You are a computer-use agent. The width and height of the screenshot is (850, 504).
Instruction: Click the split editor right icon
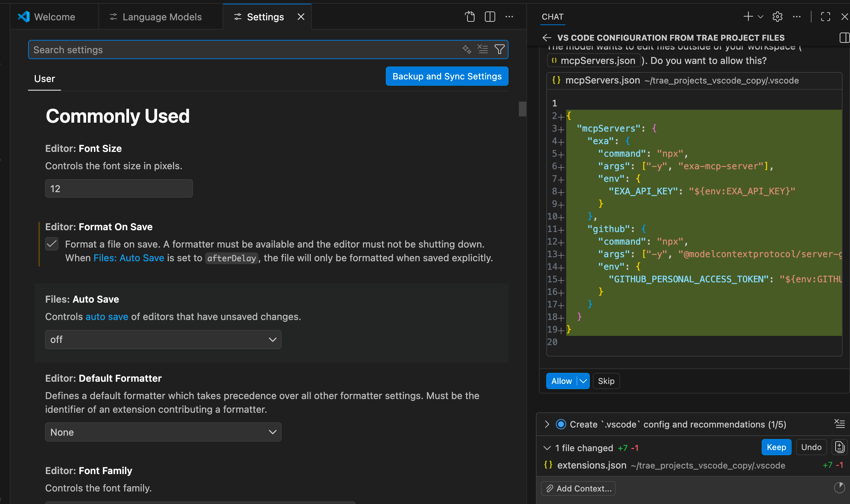pyautogui.click(x=490, y=17)
